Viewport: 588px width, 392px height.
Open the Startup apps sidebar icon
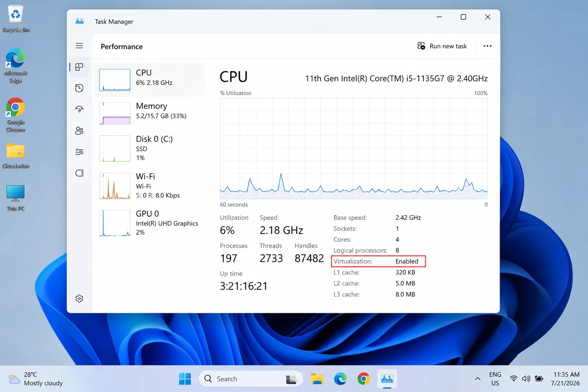79,109
